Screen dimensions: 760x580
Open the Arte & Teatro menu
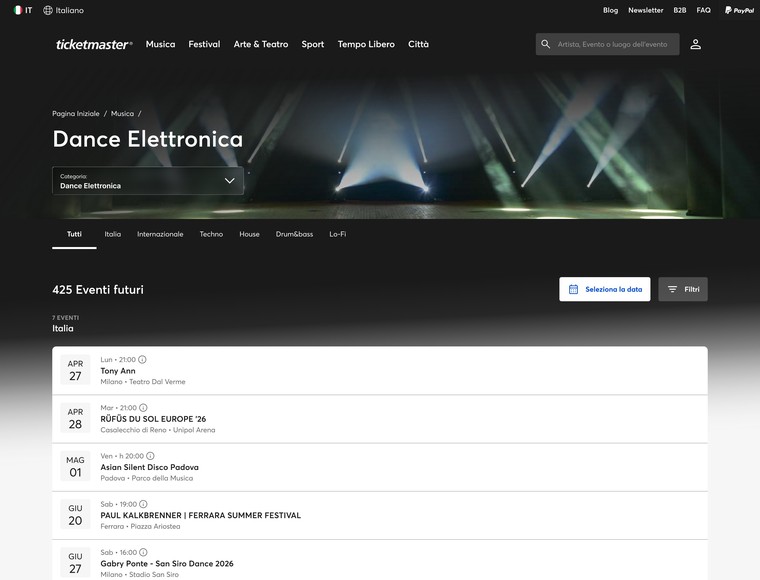(261, 44)
